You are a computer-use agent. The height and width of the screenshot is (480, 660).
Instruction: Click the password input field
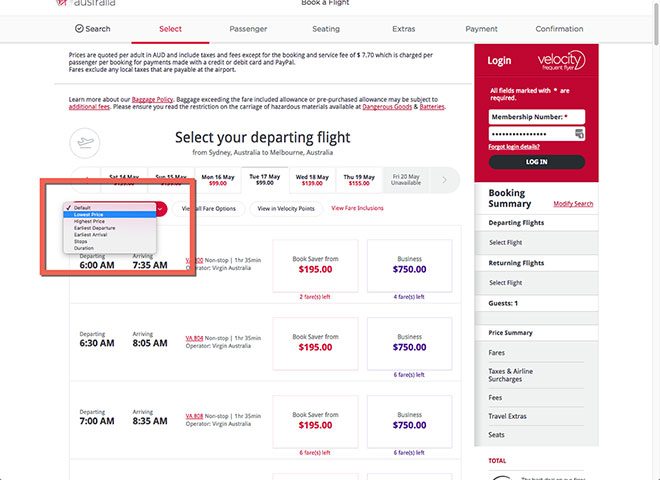click(537, 134)
